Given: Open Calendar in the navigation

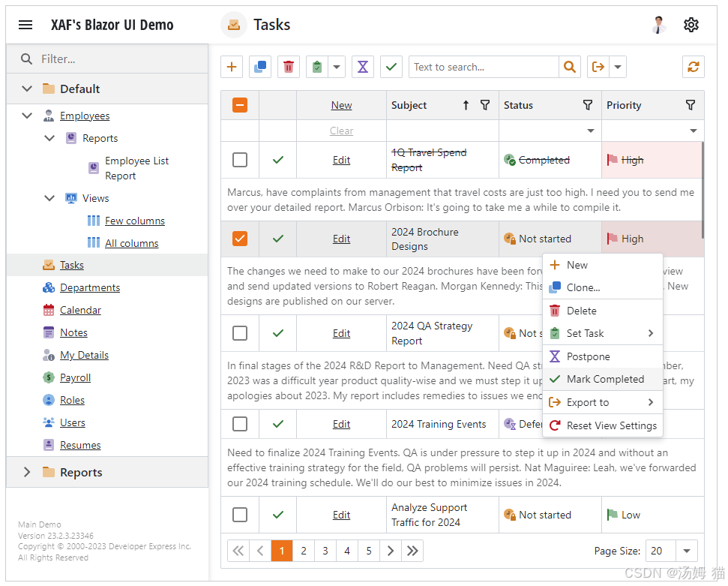Looking at the screenshot, I should click(x=80, y=310).
